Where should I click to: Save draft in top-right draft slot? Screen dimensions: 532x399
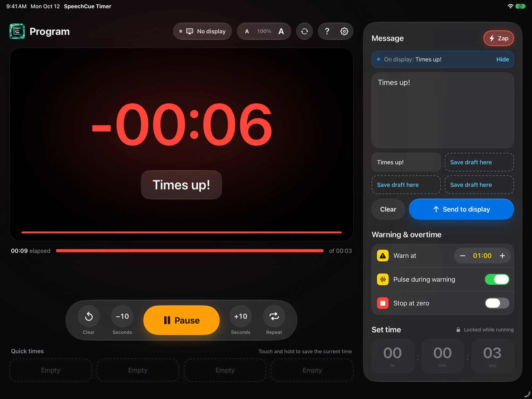(x=479, y=162)
